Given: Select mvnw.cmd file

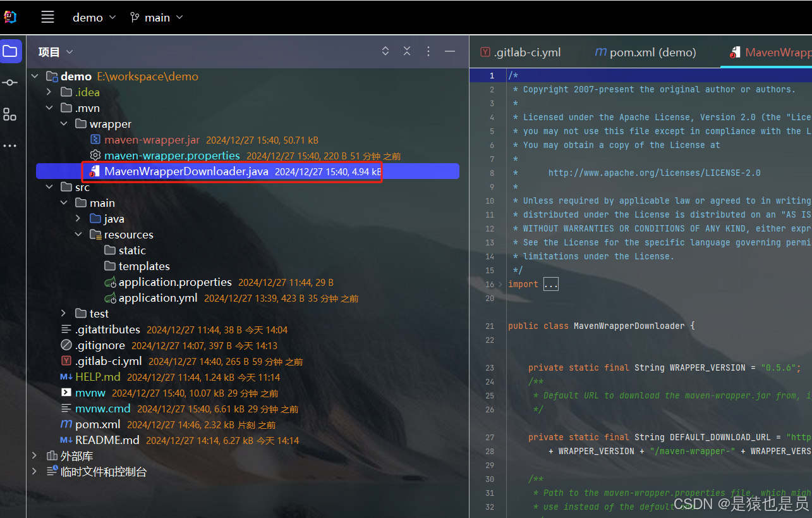Looking at the screenshot, I should pos(103,409).
